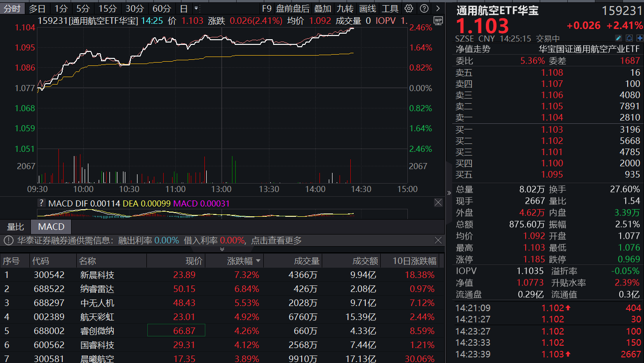The image size is (644, 363).
Task: Click the pencil edit icon beside SZSE info
Action: click(x=618, y=38)
